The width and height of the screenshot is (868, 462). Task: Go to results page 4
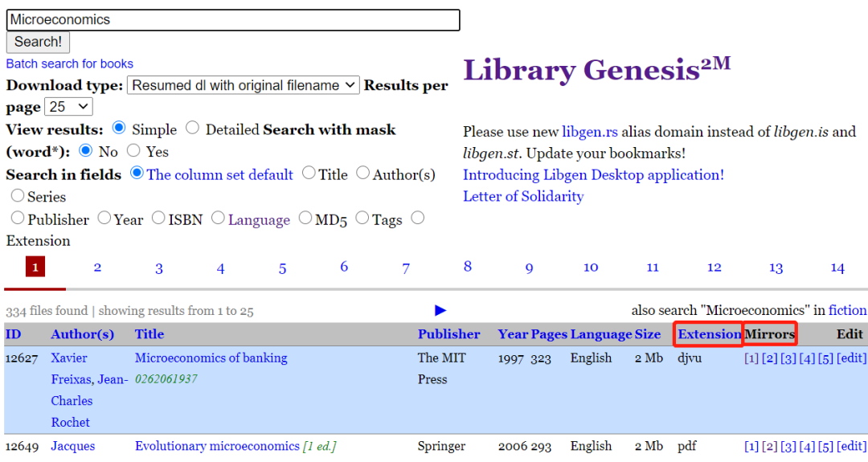(x=220, y=269)
